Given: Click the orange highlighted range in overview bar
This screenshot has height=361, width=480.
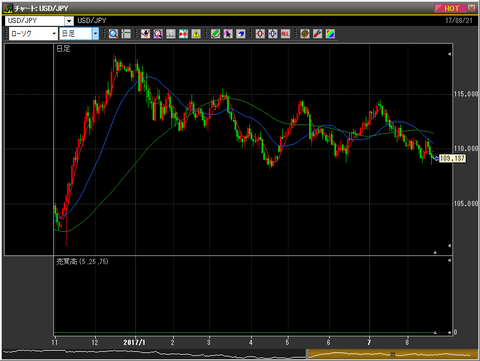Looking at the screenshot, I should [392, 354].
